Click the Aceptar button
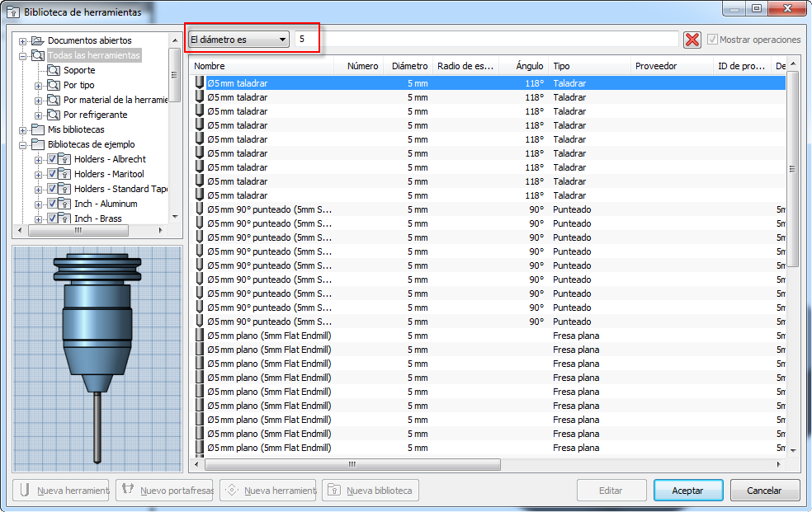Viewport: 812px width, 512px height. click(x=688, y=491)
